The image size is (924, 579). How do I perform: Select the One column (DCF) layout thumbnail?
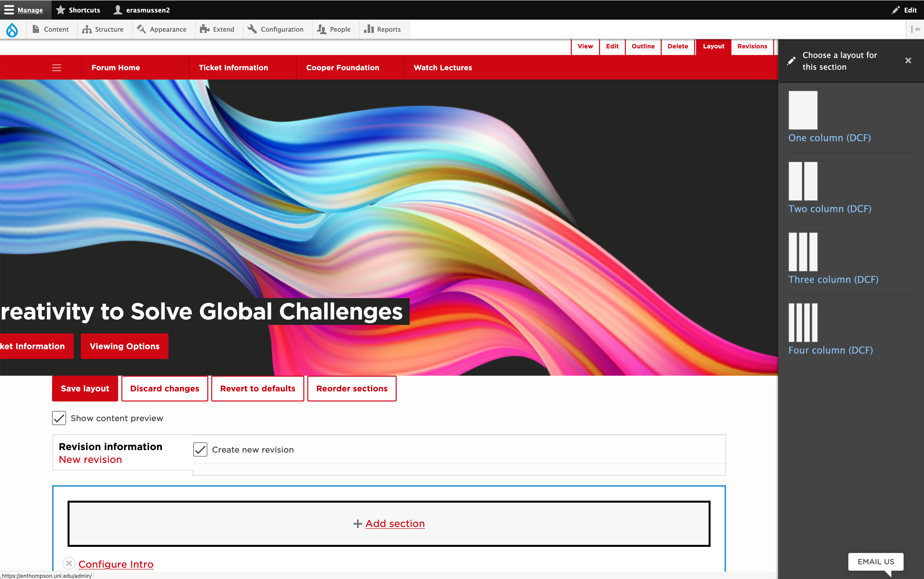803,110
